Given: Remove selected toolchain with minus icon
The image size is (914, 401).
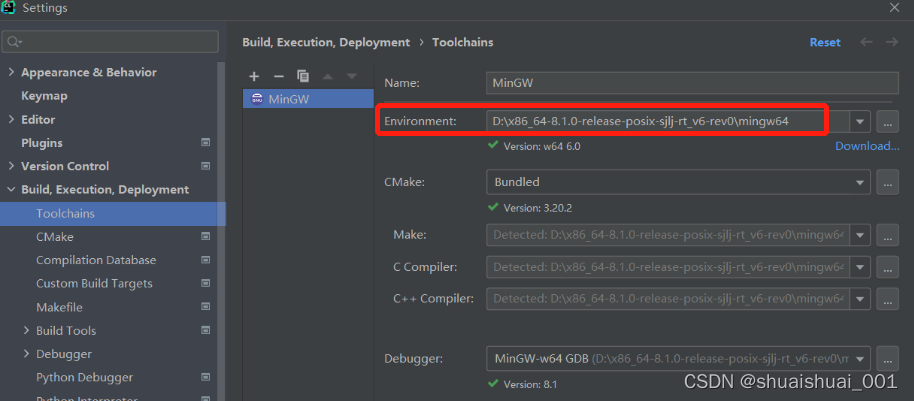Looking at the screenshot, I should (x=279, y=76).
